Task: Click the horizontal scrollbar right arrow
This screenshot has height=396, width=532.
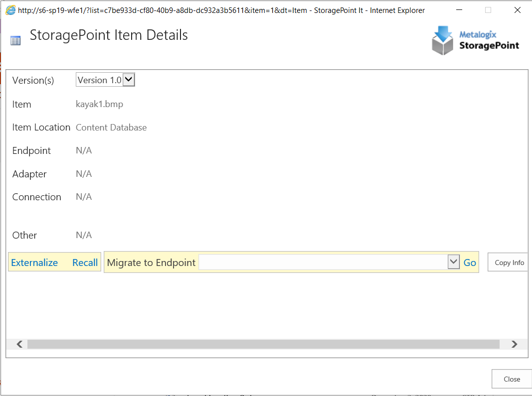Action: [x=515, y=344]
